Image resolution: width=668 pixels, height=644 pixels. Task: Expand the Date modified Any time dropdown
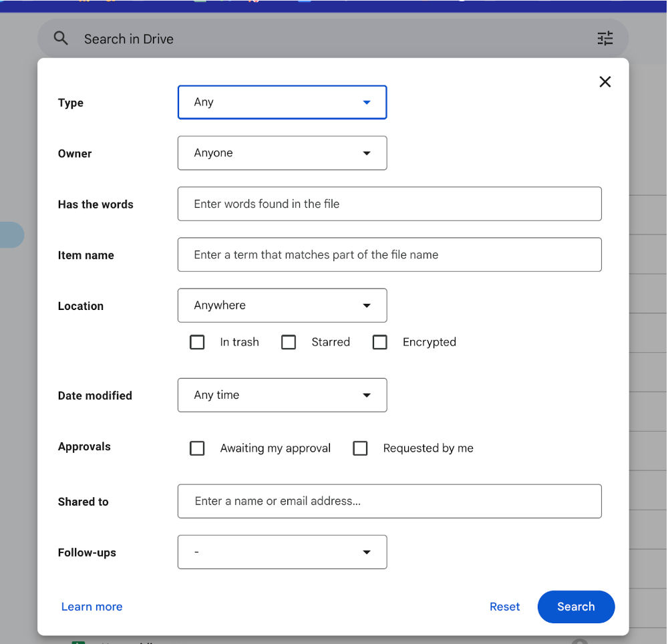pyautogui.click(x=282, y=395)
